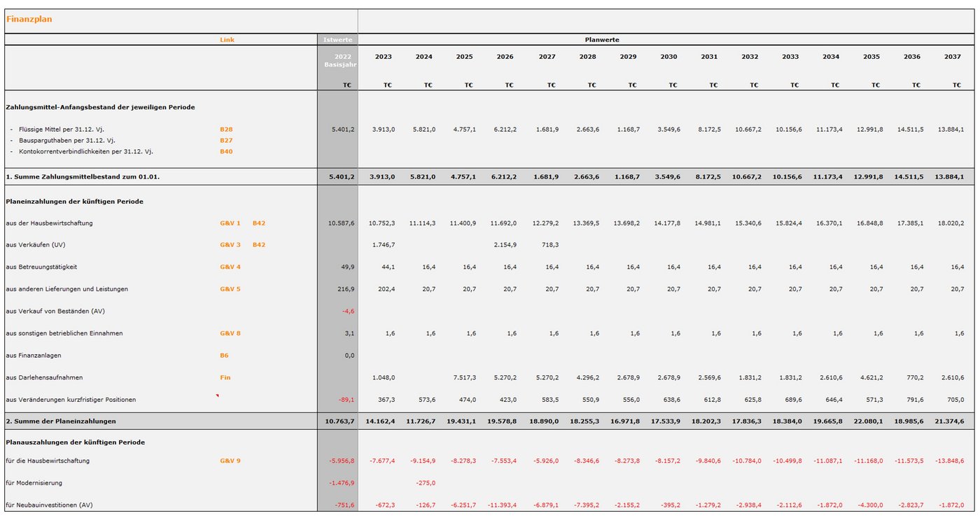
Task: Open the G&V 4 link for Betreuungstätigkeit
Action: (230, 267)
